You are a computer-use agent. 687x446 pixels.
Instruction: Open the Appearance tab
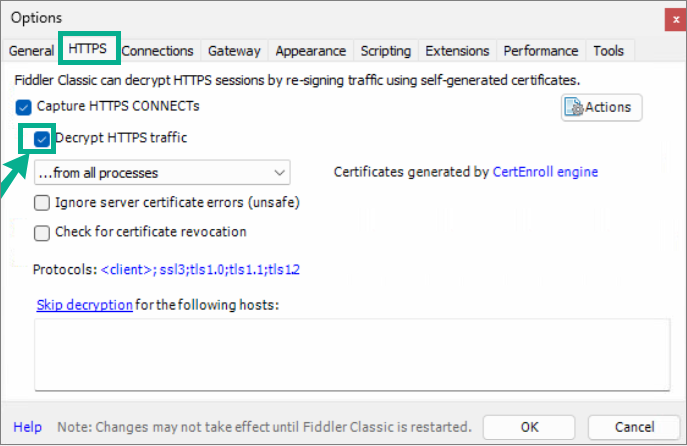click(x=311, y=51)
